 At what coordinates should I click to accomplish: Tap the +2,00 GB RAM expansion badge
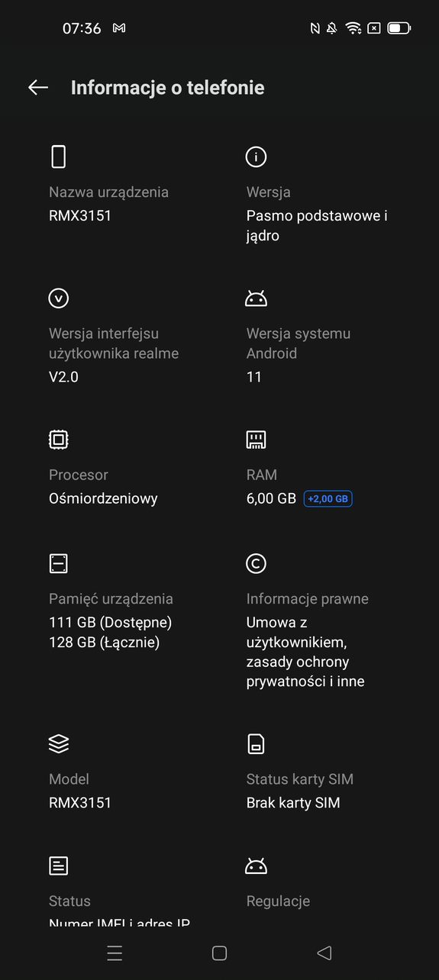point(328,499)
